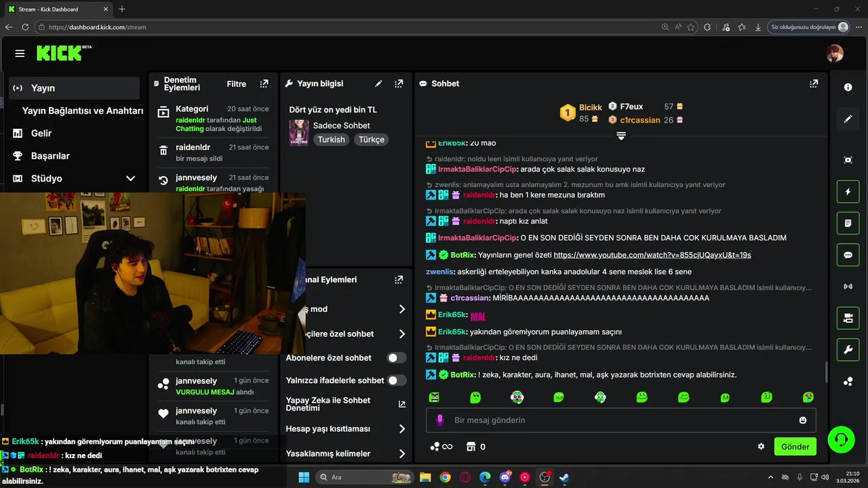Open external link icon for Yapay Zeka Sohbet Denetimi
The width and height of the screenshot is (868, 488).
pyautogui.click(x=402, y=404)
